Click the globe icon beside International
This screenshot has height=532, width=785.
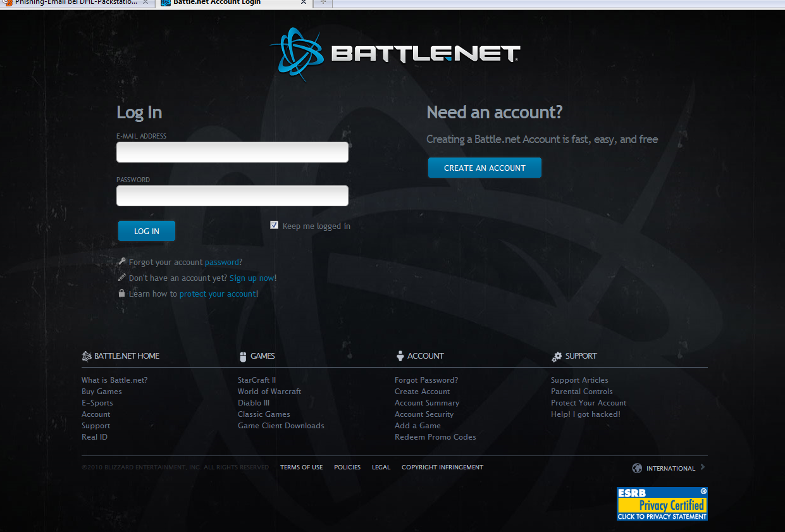click(x=637, y=468)
